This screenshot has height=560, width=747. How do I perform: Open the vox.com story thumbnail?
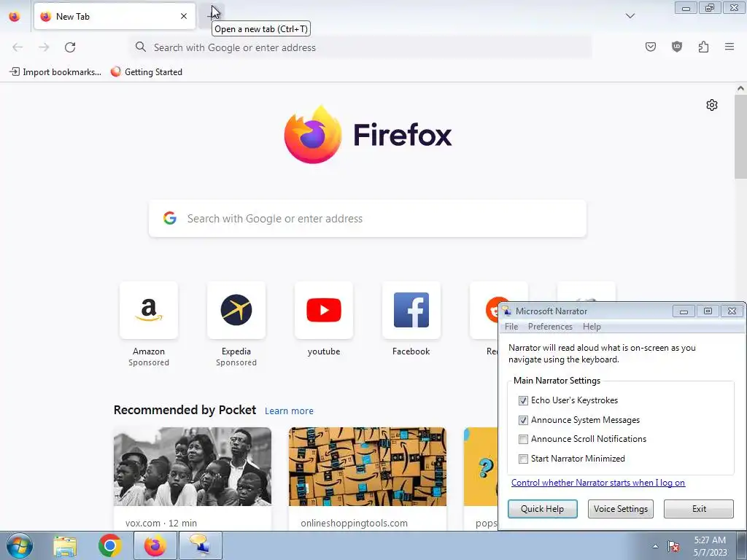(193, 466)
